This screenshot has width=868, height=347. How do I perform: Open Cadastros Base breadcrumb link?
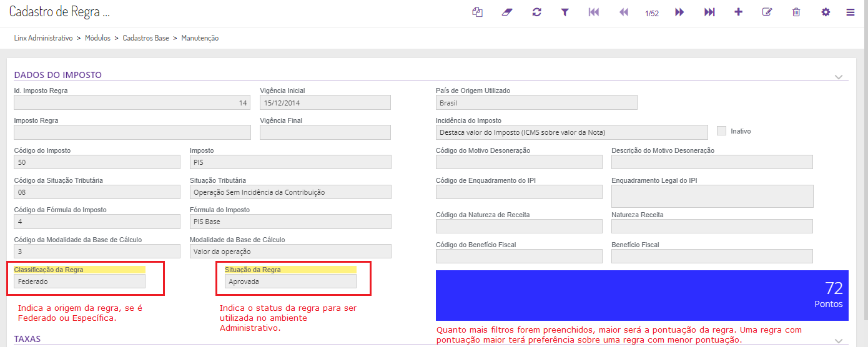coord(145,38)
